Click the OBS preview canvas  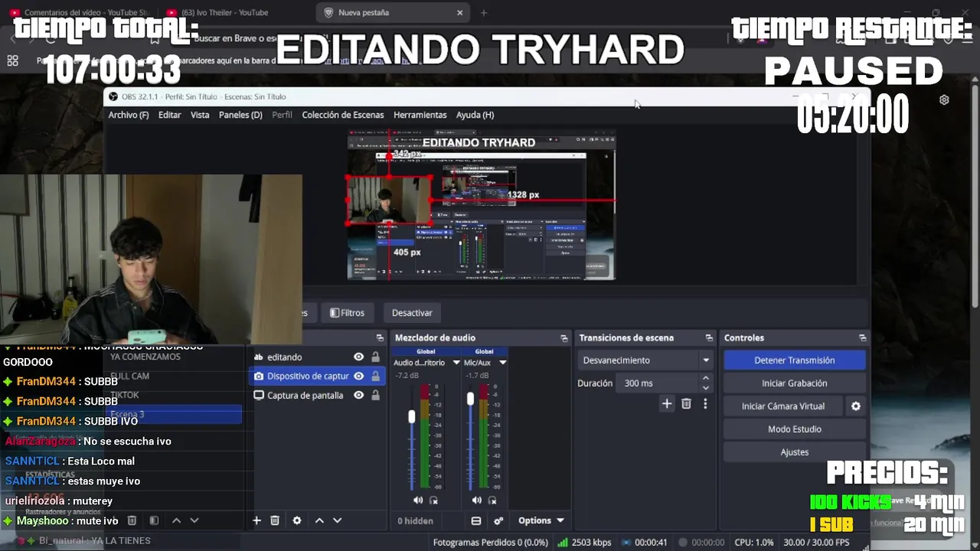pyautogui.click(x=482, y=204)
